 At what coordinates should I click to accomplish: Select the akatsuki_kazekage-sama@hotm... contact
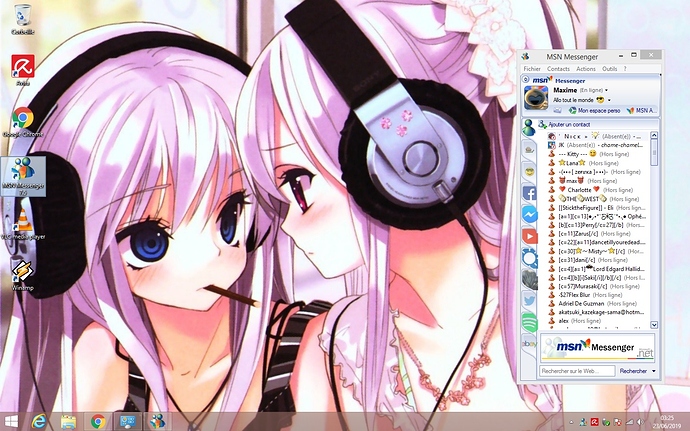598,312
